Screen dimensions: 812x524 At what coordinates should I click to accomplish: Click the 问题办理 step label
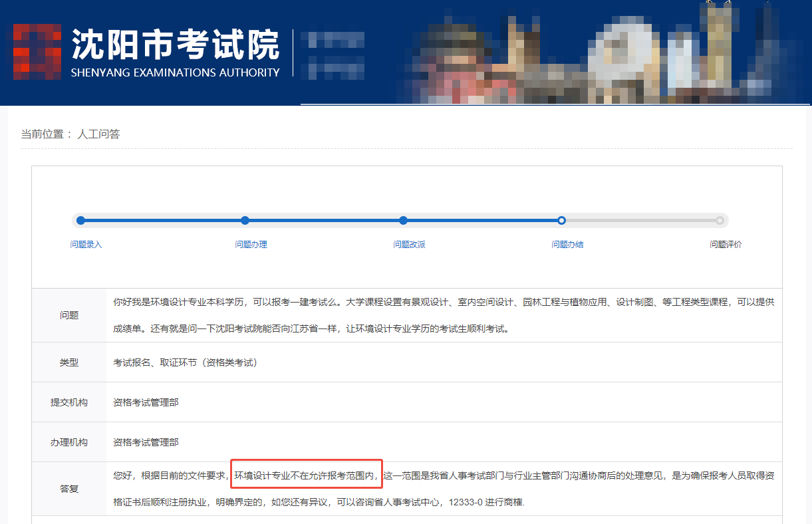(251, 245)
